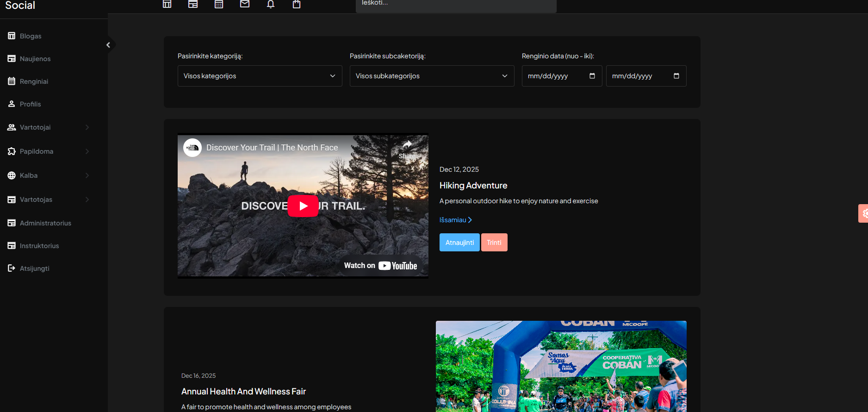
Task: Go to Renginiai in the sidebar
Action: coord(34,81)
